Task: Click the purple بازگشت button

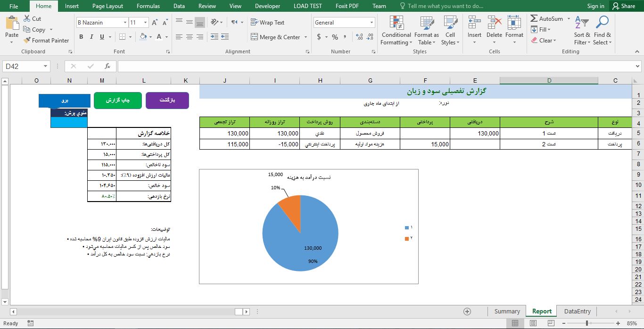Action: (x=167, y=100)
